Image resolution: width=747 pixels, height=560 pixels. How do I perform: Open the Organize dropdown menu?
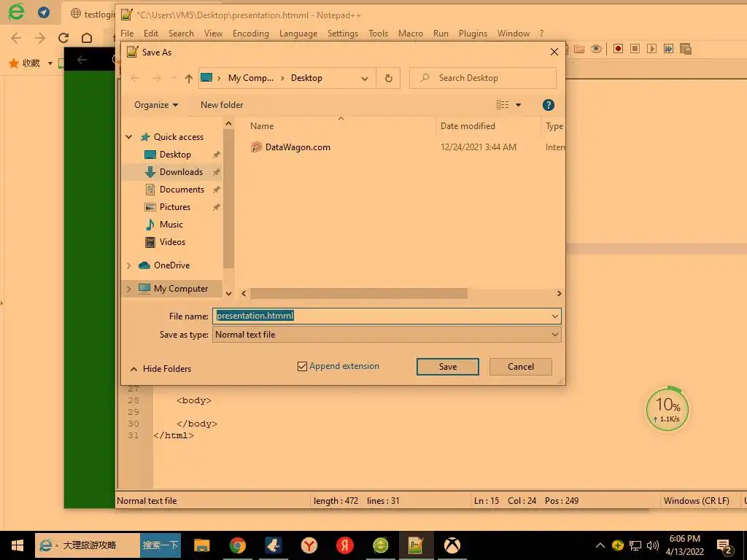pyautogui.click(x=156, y=105)
